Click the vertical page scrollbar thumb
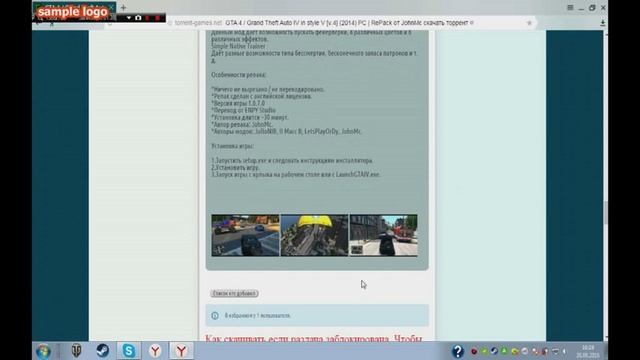The width and height of the screenshot is (640, 360). pos(605,212)
